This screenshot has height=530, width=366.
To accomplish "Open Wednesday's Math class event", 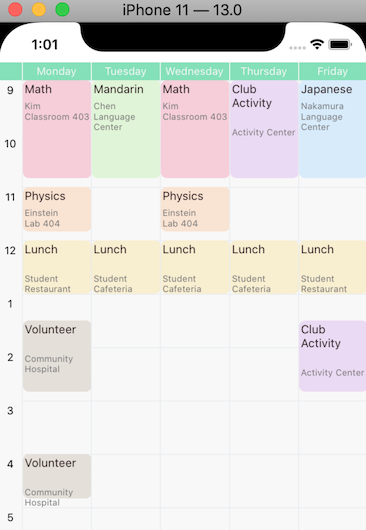I will pyautogui.click(x=195, y=129).
